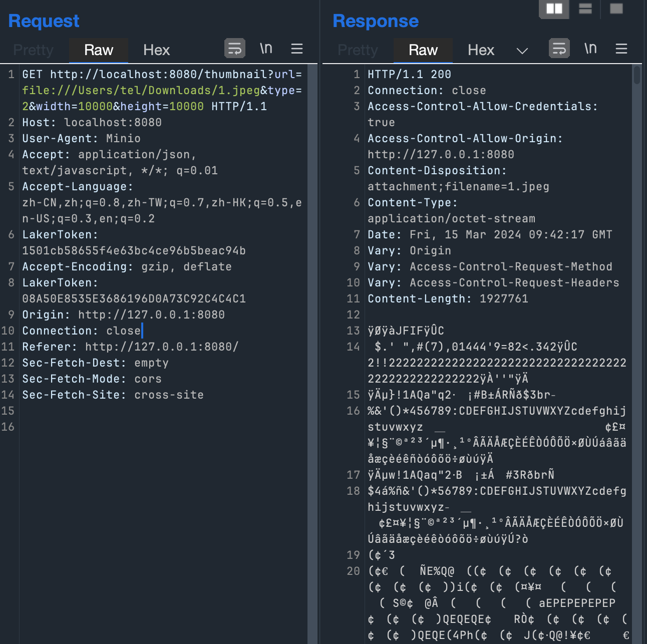
Task: Click the User-Agent: Minio request line
Action: pos(81,139)
